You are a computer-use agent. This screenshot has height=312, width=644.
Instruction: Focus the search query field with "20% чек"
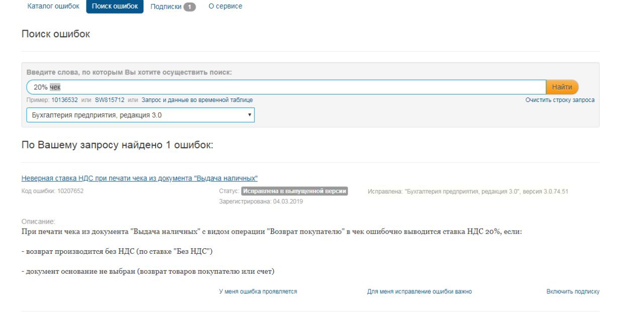pyautogui.click(x=286, y=87)
